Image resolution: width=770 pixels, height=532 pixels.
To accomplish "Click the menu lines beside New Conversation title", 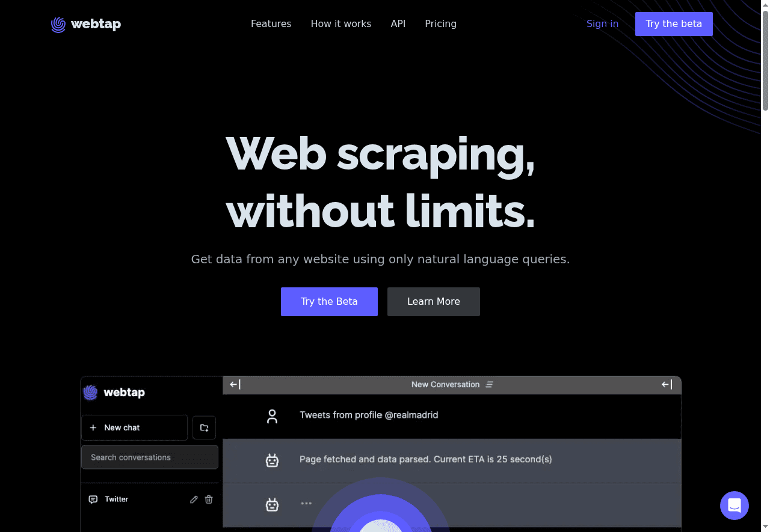I will [490, 385].
